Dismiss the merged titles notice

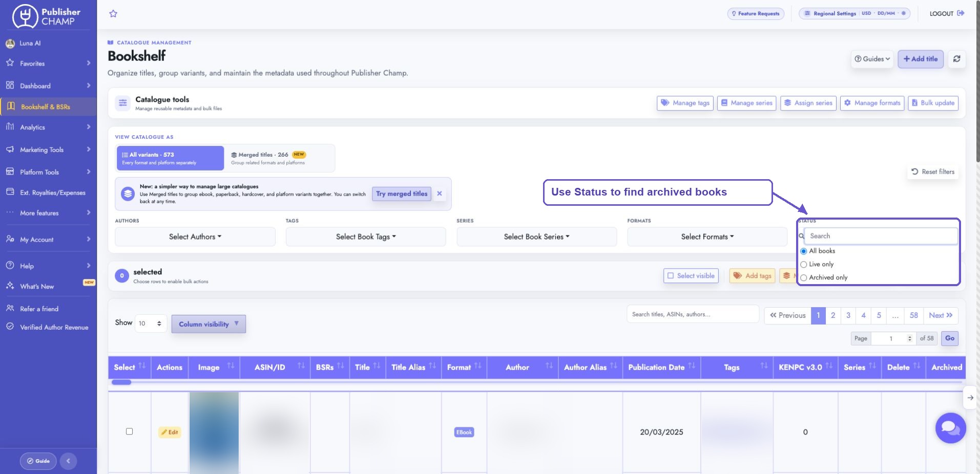pos(440,193)
